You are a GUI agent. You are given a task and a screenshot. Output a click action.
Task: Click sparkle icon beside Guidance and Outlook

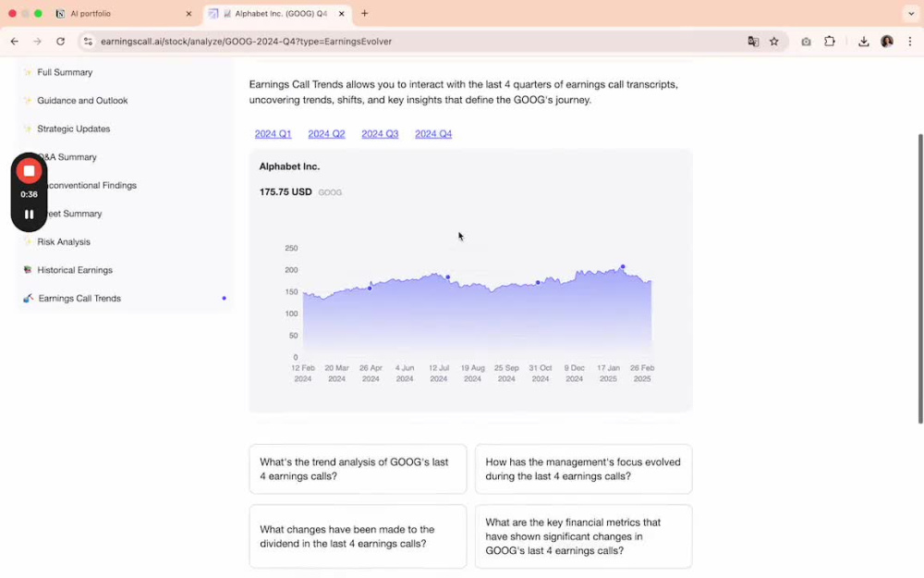click(27, 100)
